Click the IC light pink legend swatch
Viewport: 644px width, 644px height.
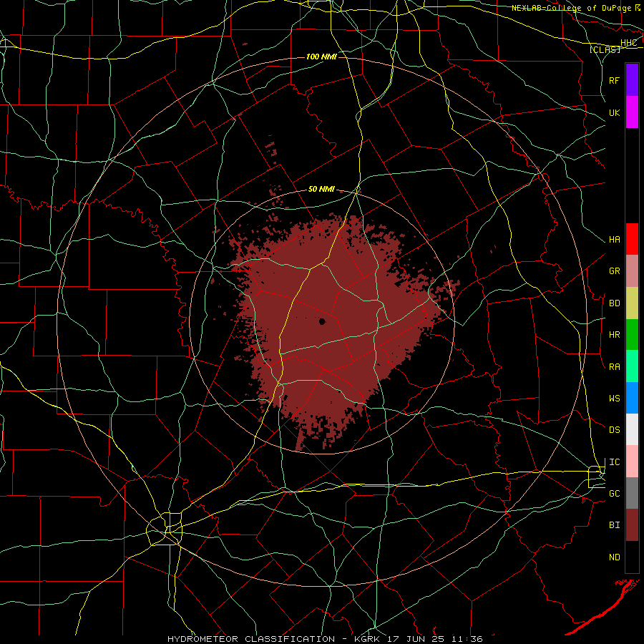[x=632, y=462]
